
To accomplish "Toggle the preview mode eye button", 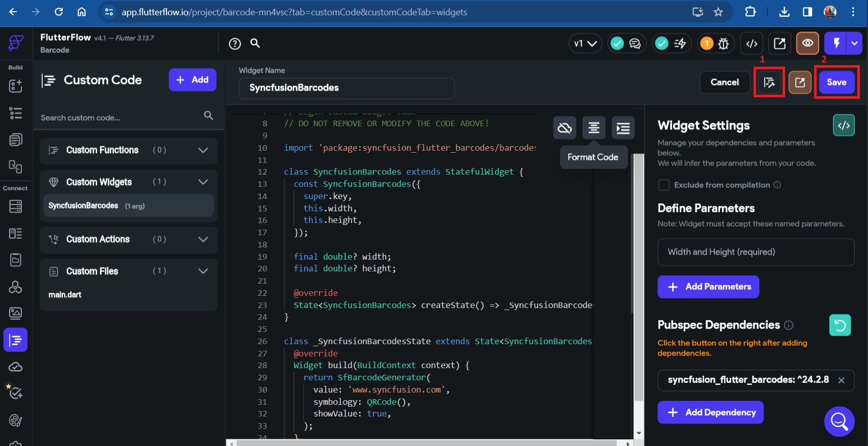I will pos(807,43).
